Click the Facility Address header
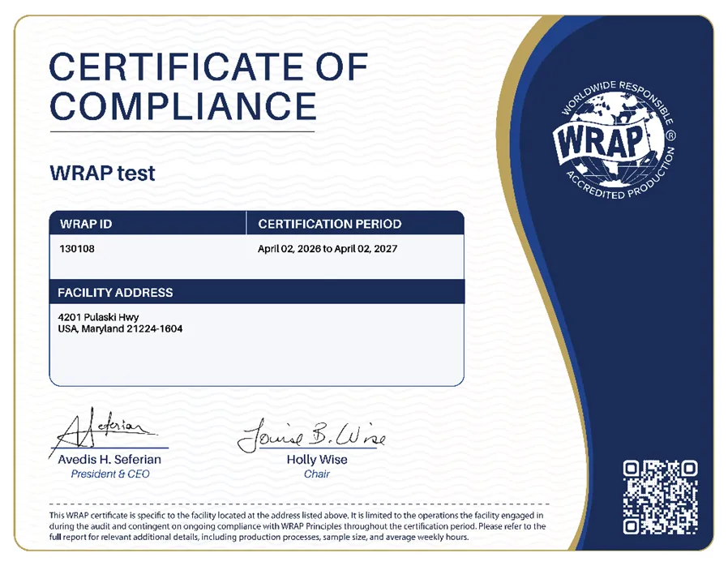The image size is (728, 566). point(257,292)
